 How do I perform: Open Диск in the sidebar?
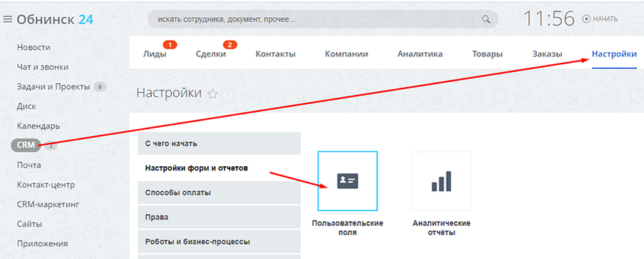point(26,106)
